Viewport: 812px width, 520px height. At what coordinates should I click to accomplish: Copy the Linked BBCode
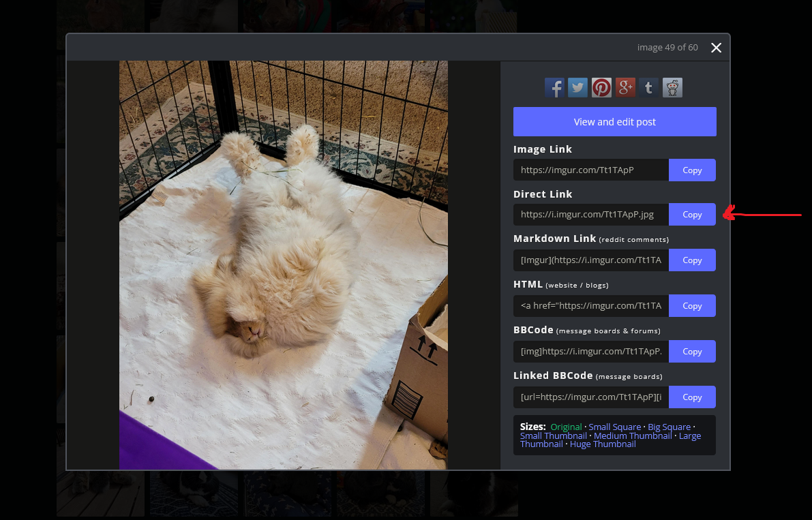[692, 397]
